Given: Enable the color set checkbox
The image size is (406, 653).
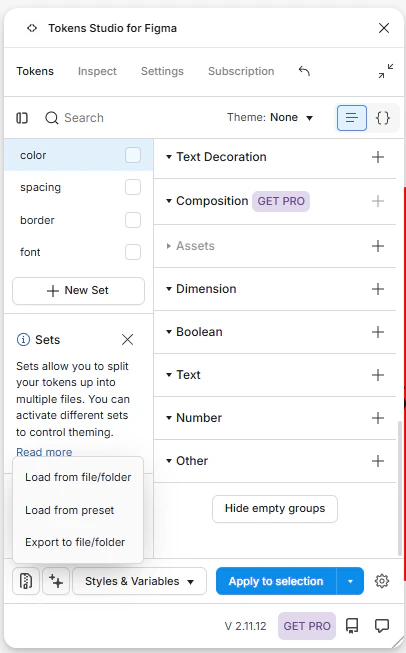Looking at the screenshot, I should [x=133, y=155].
